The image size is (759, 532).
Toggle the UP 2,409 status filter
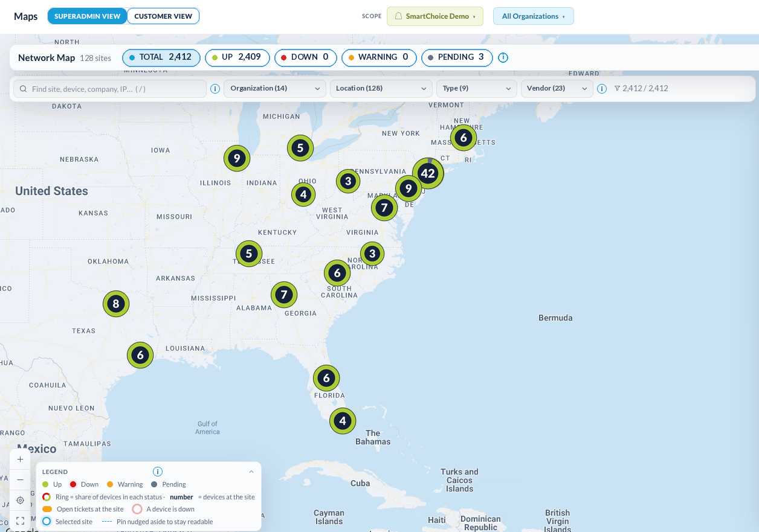point(237,57)
